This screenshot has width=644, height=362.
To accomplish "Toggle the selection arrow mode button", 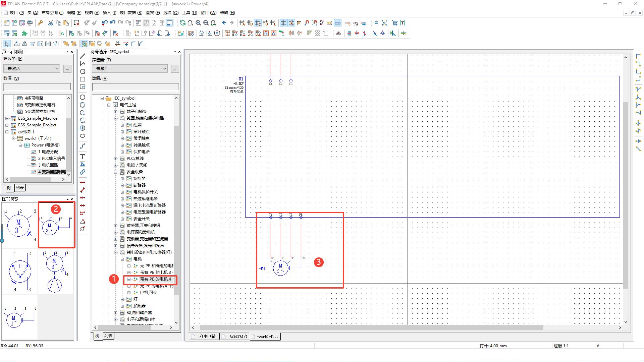I will click(7, 44).
